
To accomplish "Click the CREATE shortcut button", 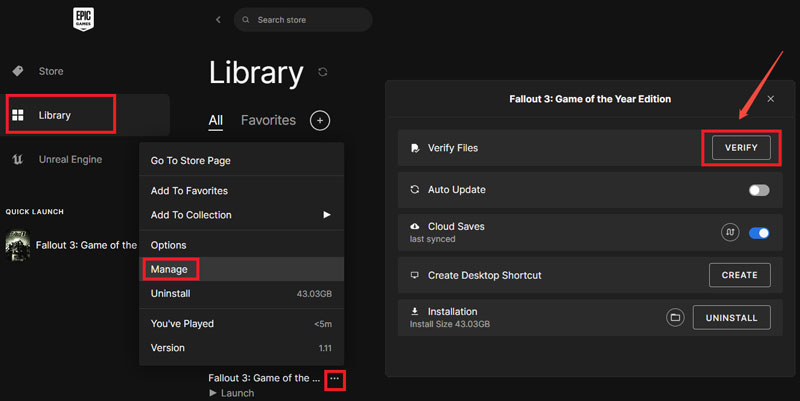I will pyautogui.click(x=740, y=275).
